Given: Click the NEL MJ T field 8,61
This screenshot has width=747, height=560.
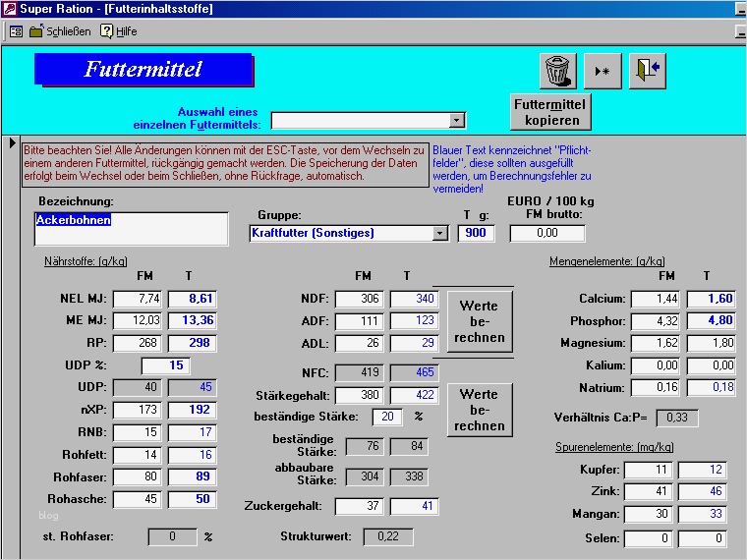Looking at the screenshot, I should (x=193, y=299).
